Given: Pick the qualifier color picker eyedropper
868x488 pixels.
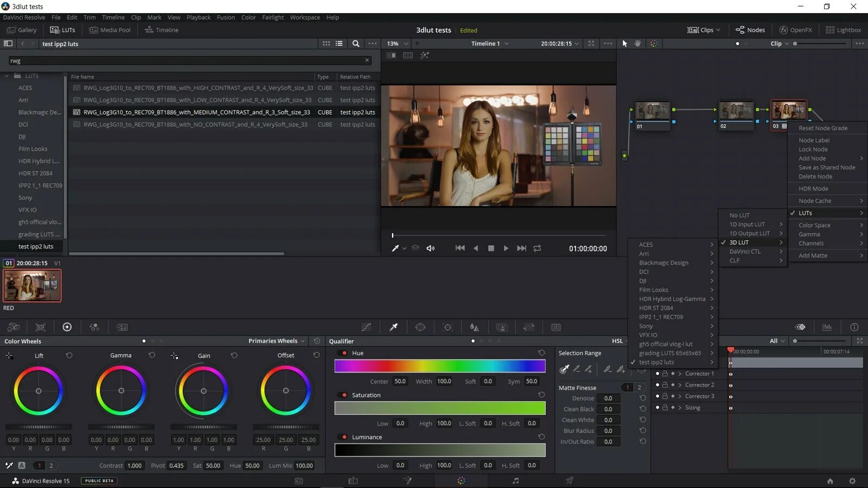Looking at the screenshot, I should [x=564, y=369].
